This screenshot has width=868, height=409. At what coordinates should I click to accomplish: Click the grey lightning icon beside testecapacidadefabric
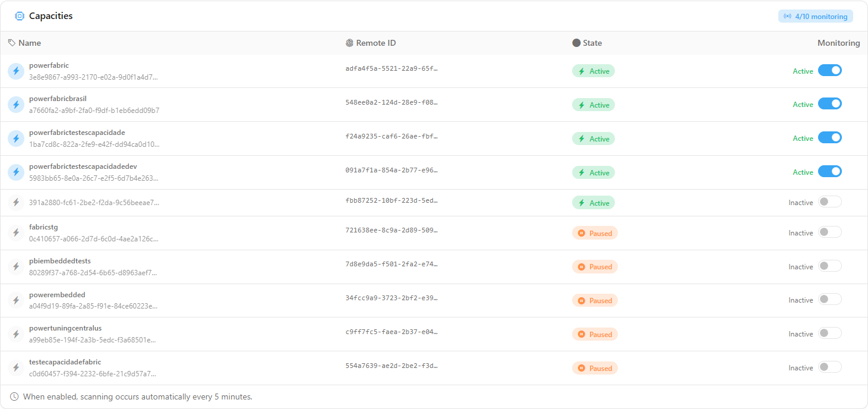(16, 368)
